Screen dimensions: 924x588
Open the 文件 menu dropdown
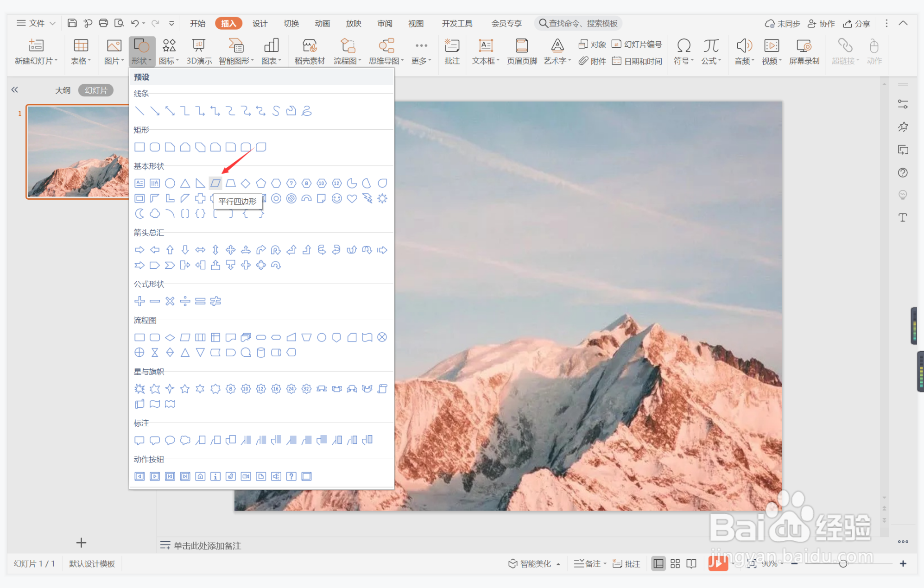[36, 23]
